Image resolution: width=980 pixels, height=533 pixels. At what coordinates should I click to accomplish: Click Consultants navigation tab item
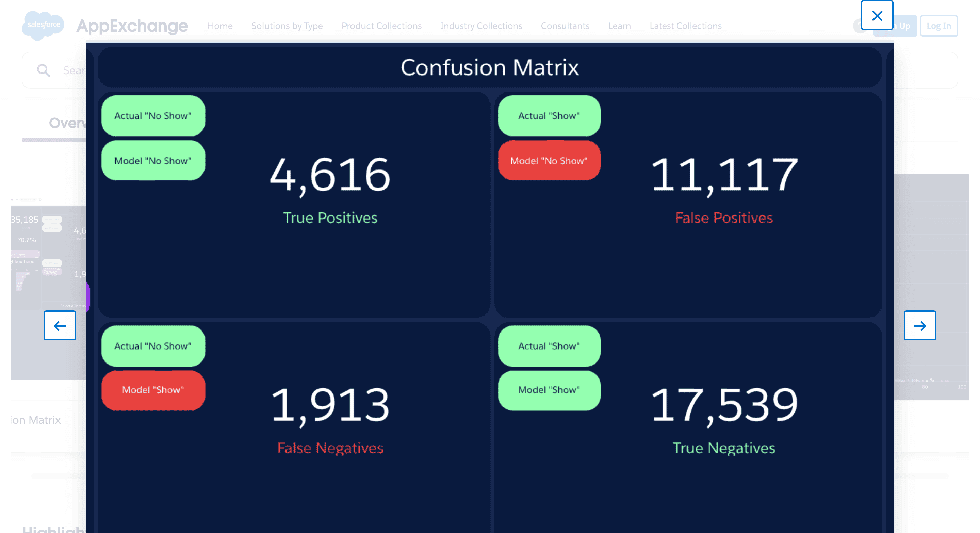click(565, 26)
